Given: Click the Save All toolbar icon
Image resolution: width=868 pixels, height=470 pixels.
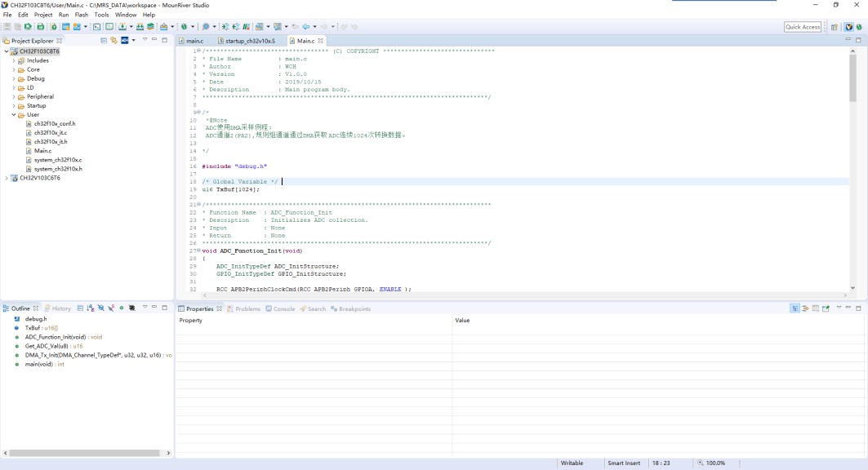Looking at the screenshot, I should (17, 27).
